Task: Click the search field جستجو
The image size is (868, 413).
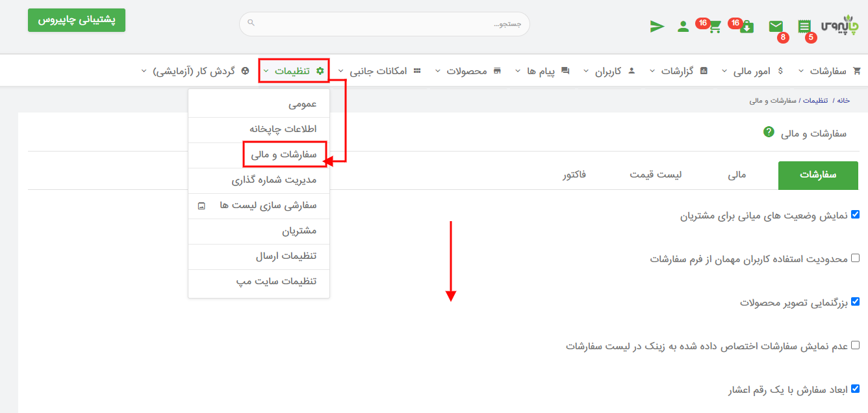Action: 385,24
